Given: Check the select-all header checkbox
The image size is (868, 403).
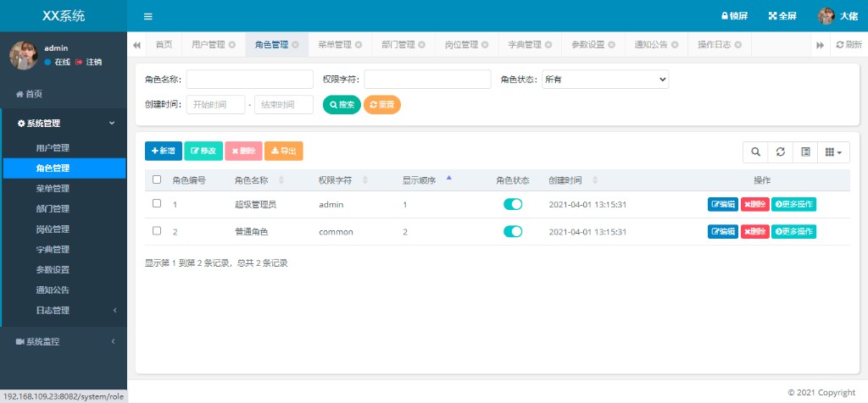Looking at the screenshot, I should pyautogui.click(x=157, y=179).
